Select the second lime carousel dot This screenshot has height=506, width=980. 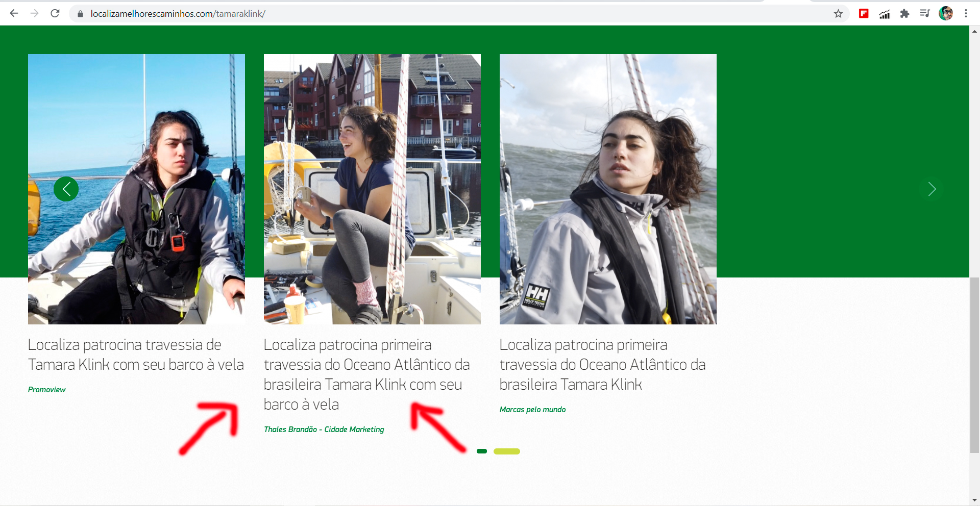tap(507, 451)
